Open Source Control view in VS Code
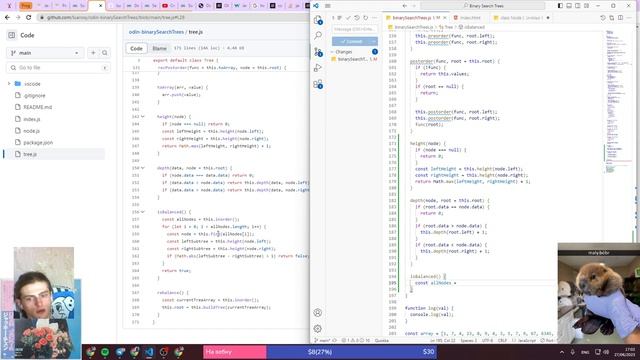The height and width of the screenshot is (360, 640). point(318,52)
